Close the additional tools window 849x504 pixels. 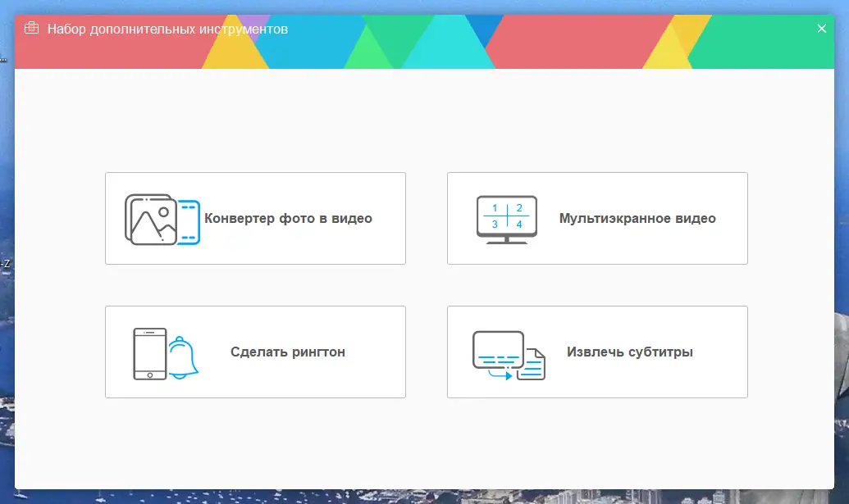pyautogui.click(x=821, y=28)
